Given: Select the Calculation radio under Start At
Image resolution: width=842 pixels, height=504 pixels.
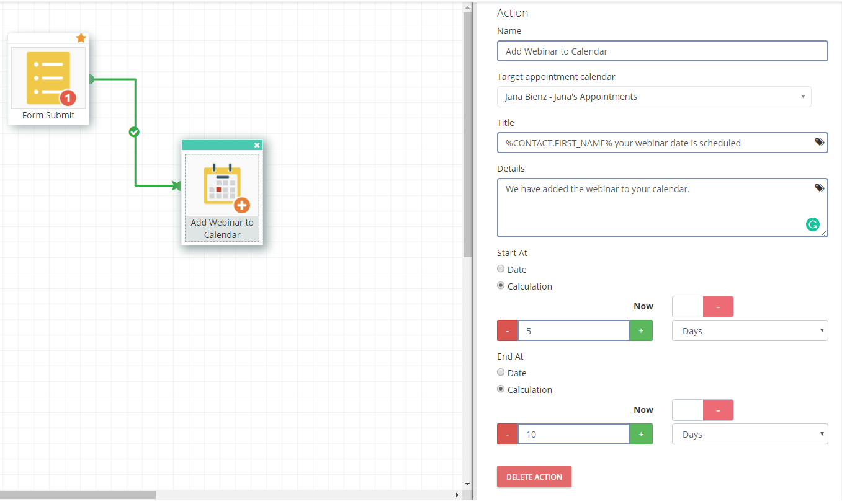Looking at the screenshot, I should click(x=501, y=286).
